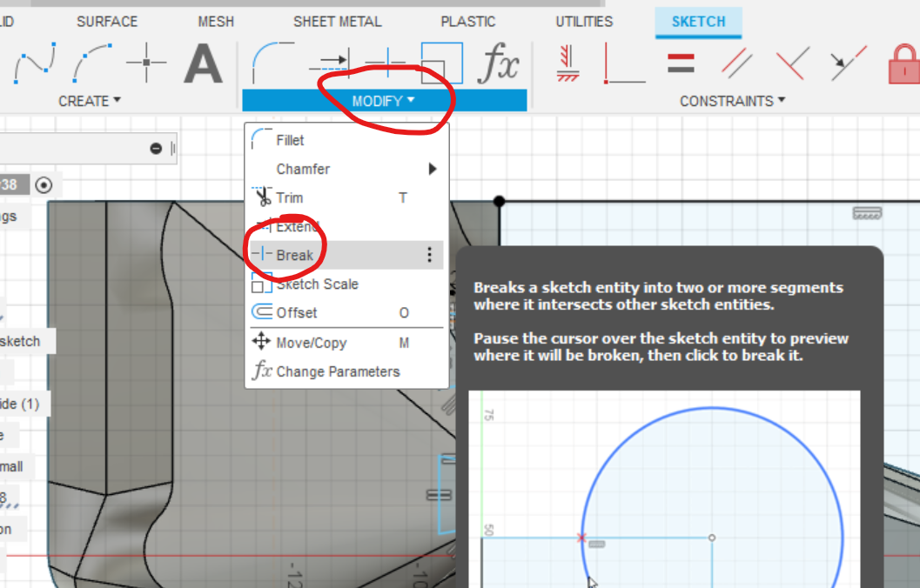Select the Conic Curve tool

click(92, 63)
